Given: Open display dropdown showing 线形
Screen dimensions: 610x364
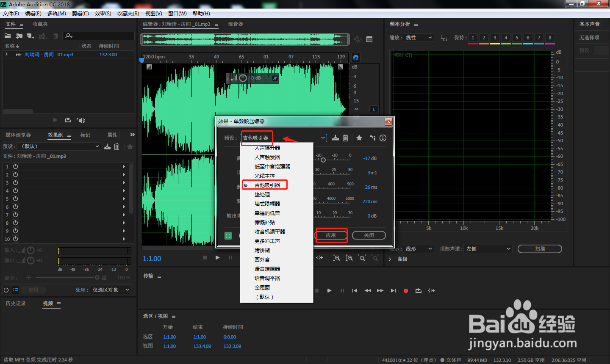Looking at the screenshot, I should [419, 249].
